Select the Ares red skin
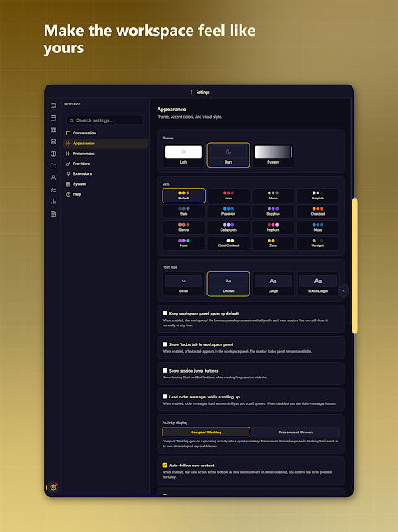The height and width of the screenshot is (532, 398). [228, 195]
